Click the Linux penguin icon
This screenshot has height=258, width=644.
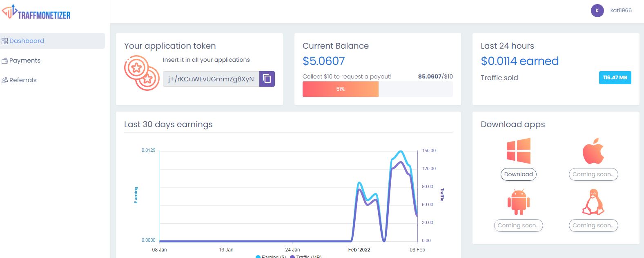(593, 202)
